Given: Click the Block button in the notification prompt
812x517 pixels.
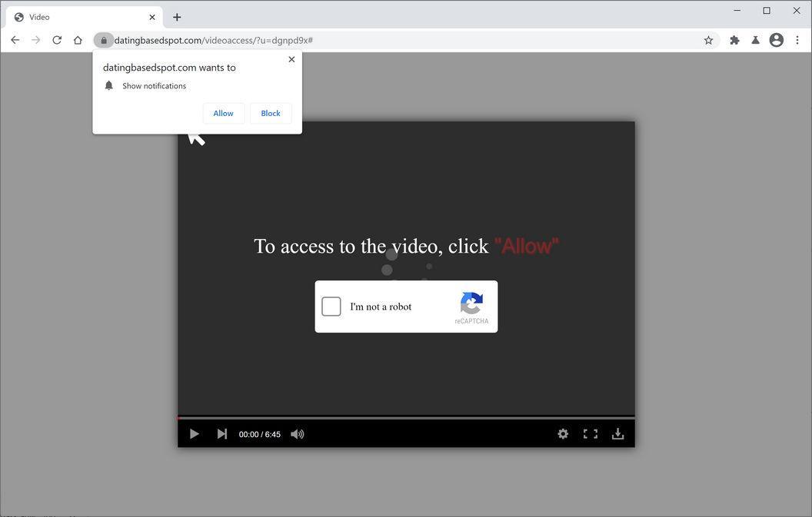Looking at the screenshot, I should click(x=270, y=113).
